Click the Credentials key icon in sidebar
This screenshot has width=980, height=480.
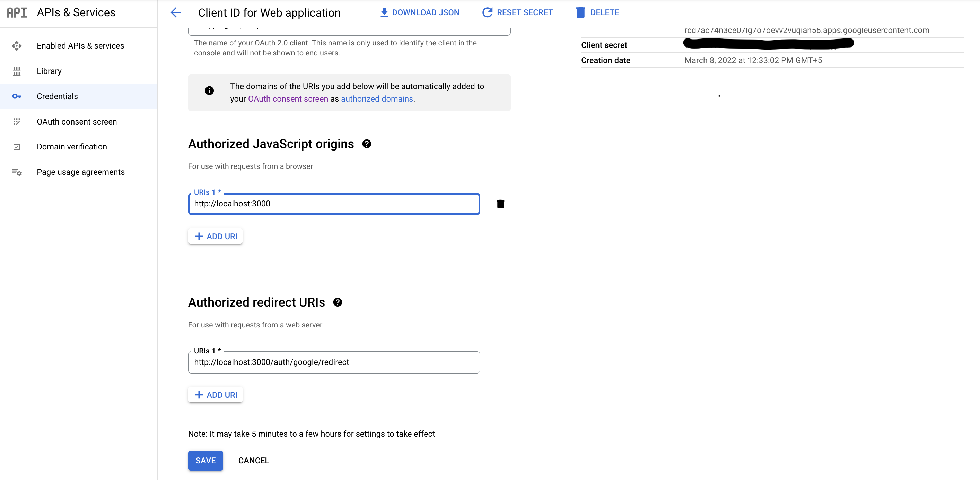(17, 96)
